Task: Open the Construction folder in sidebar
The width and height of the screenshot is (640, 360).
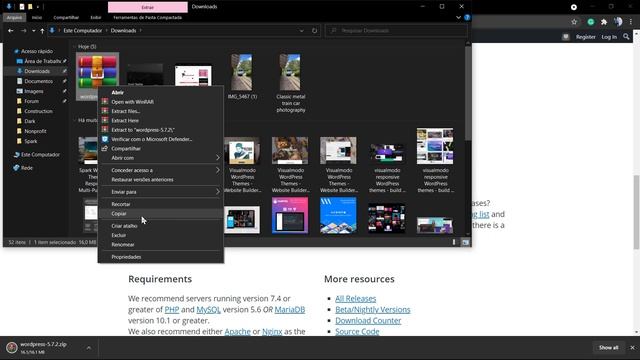Action: coord(37,111)
